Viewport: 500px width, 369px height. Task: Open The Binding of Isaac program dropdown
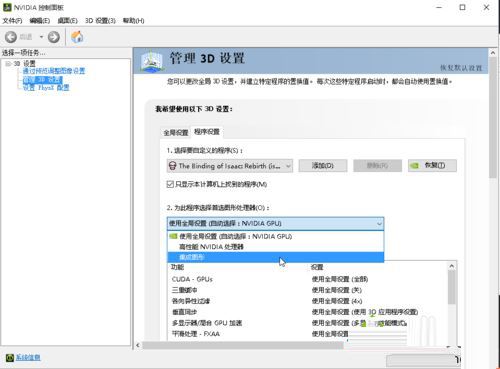pos(230,166)
